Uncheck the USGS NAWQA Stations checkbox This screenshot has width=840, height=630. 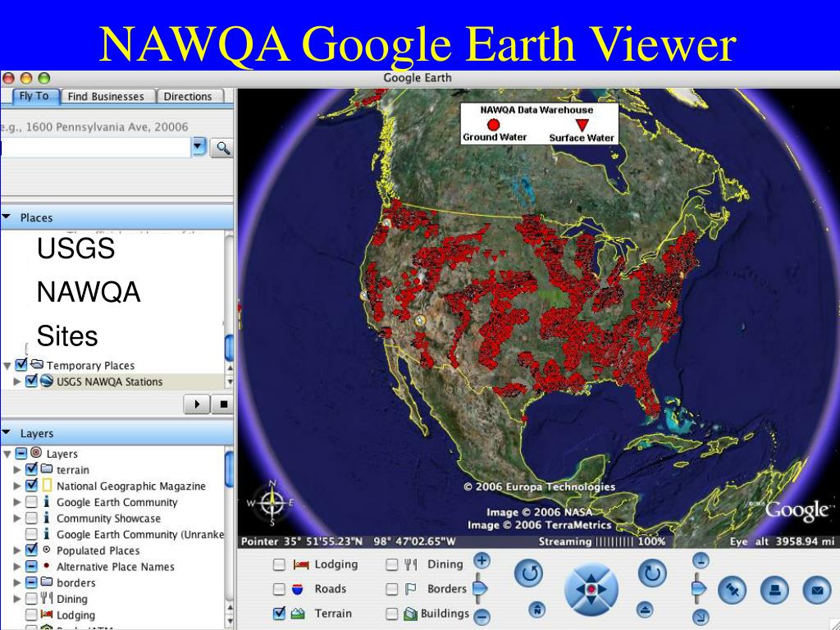[32, 381]
